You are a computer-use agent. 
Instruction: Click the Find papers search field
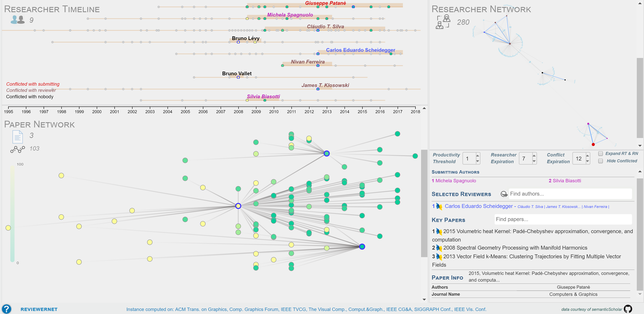tap(563, 219)
